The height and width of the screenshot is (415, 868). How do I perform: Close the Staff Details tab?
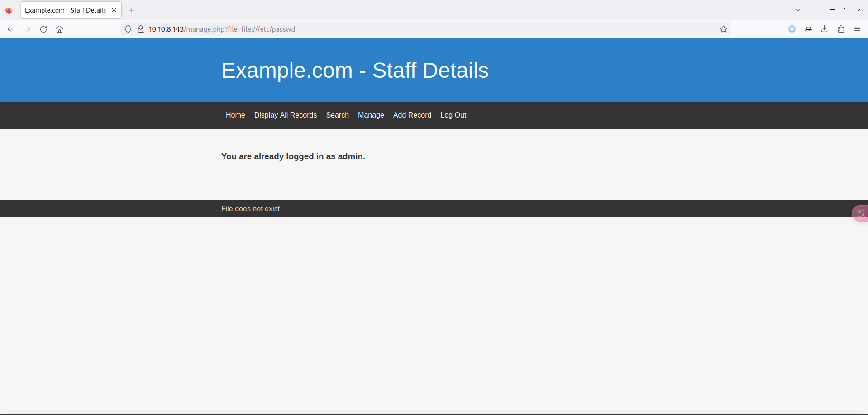(114, 10)
